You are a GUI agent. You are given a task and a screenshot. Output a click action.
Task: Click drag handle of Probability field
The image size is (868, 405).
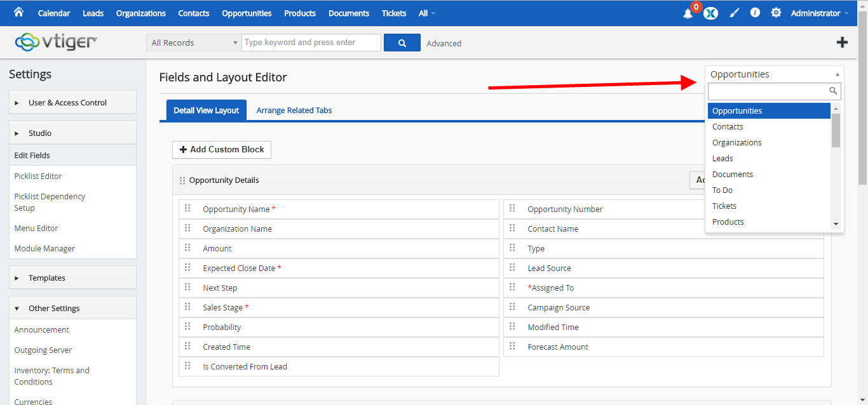click(187, 326)
